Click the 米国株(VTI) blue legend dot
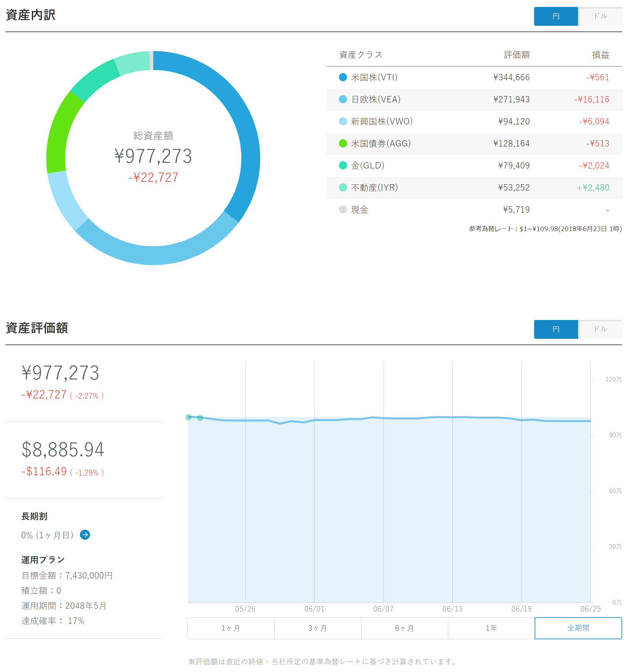Screen dimensions: 630x672 tap(343, 77)
